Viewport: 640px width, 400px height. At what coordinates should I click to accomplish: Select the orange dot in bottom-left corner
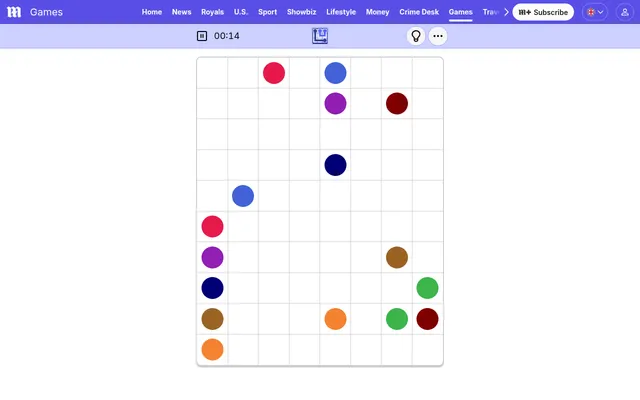[x=212, y=349]
